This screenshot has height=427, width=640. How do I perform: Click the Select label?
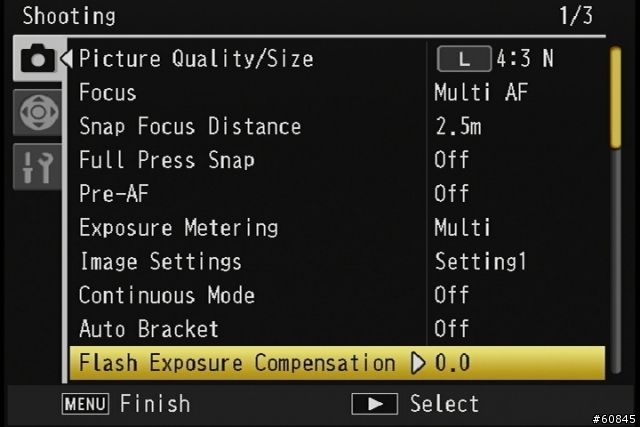[444, 404]
